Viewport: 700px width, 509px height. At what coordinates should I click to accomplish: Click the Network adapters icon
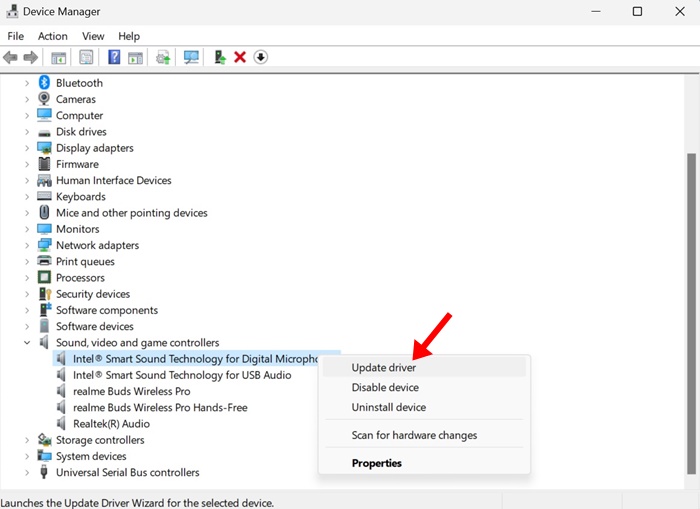click(44, 245)
